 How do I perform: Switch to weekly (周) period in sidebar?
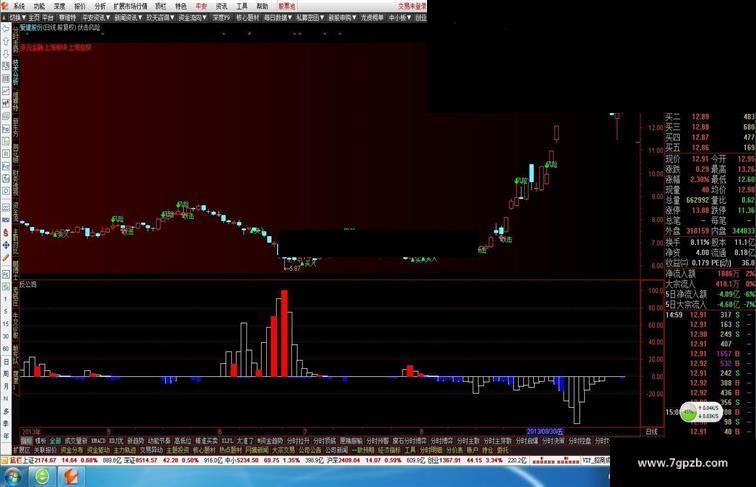click(x=6, y=374)
